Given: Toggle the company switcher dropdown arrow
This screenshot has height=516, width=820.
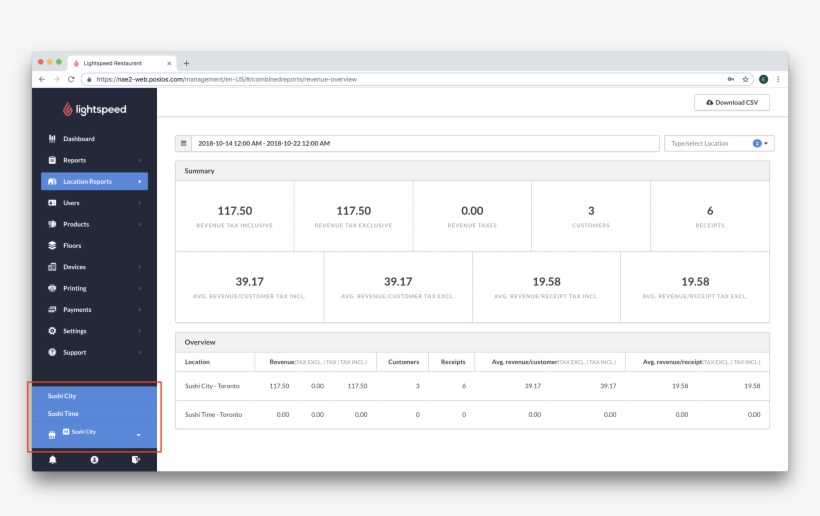Looking at the screenshot, I should click(x=139, y=435).
